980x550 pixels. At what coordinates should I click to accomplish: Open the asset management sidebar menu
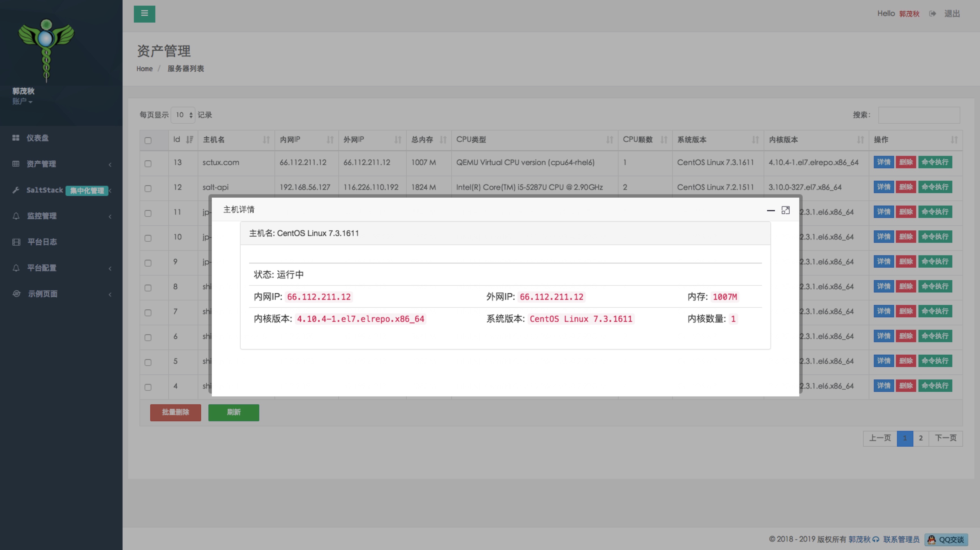pos(41,164)
